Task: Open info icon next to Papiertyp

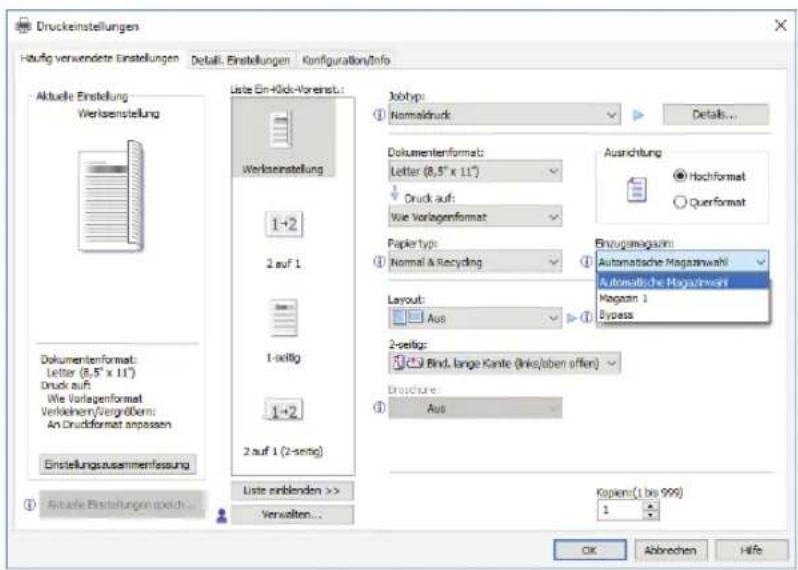Action: pos(378,262)
